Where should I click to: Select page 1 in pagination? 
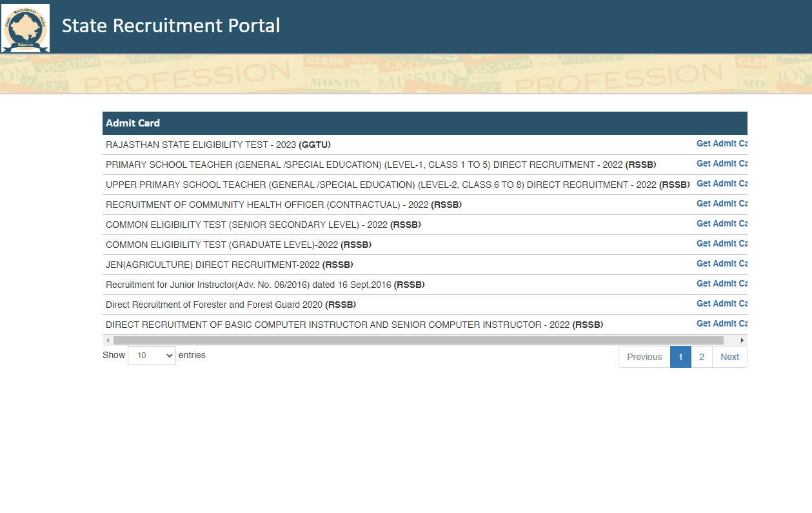tap(680, 357)
